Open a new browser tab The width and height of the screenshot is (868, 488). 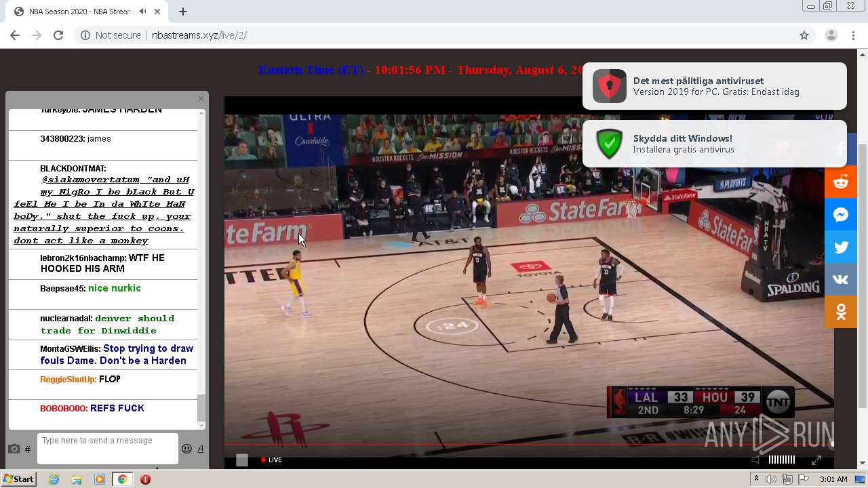(x=183, y=12)
